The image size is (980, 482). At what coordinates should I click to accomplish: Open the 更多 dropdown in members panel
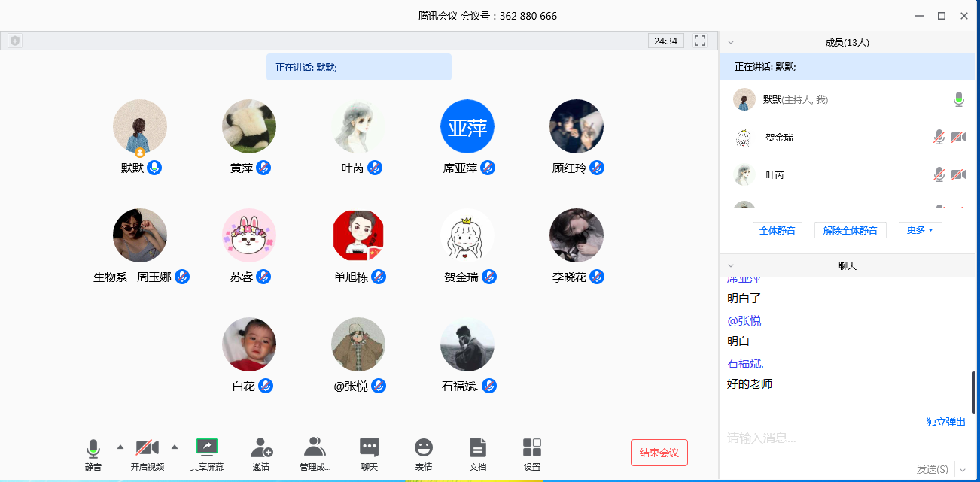(920, 230)
